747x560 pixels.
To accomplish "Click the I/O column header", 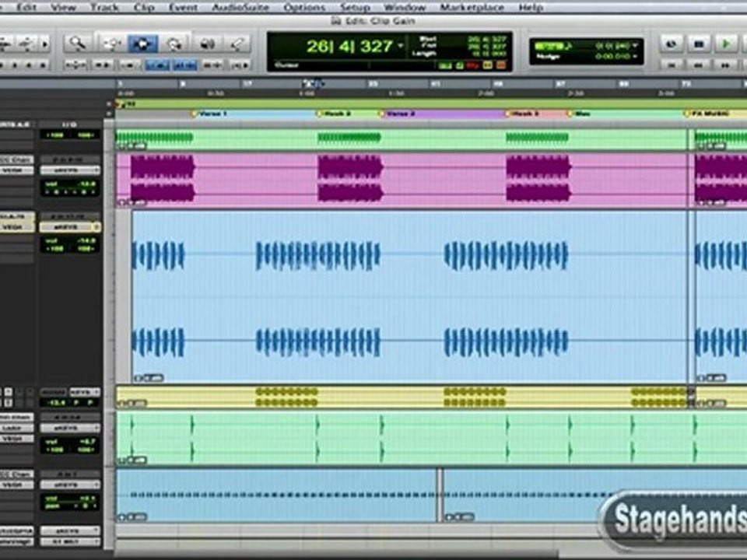I will point(69,124).
